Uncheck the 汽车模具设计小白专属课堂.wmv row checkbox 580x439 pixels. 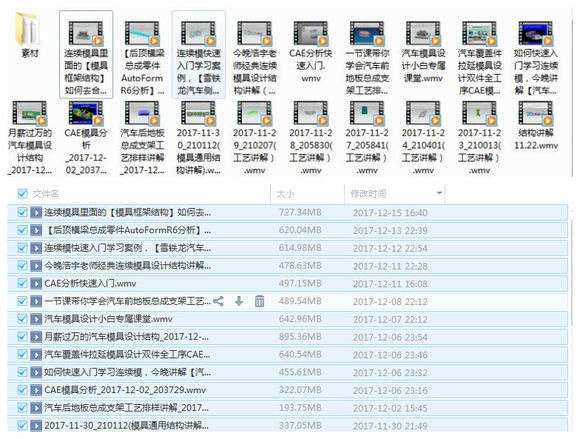(22, 319)
